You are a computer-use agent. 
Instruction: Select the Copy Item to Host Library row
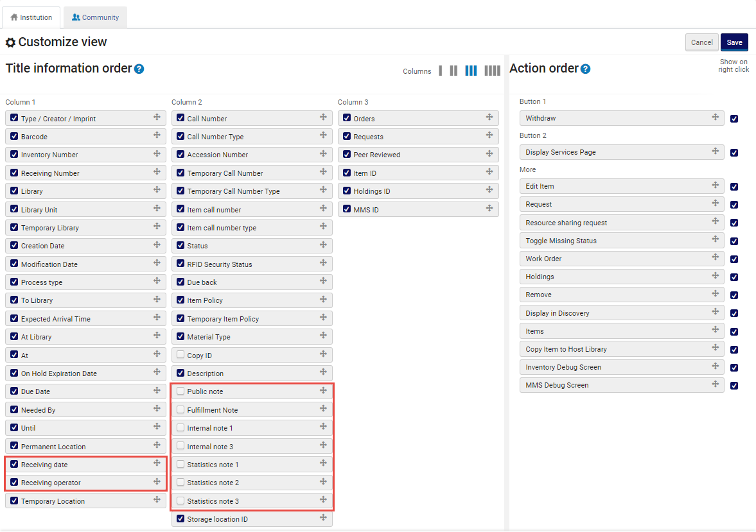click(622, 349)
